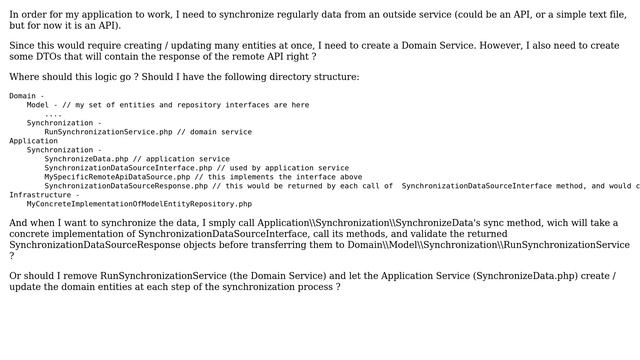The width and height of the screenshot is (640, 360).
Task: Click the 'Synchronization -' line under Domain
Action: [x=64, y=123]
